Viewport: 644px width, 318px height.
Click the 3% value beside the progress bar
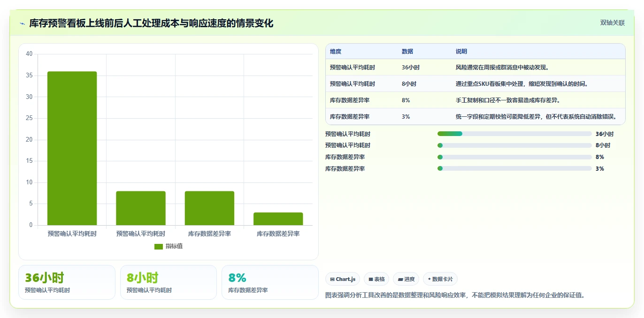(x=599, y=168)
